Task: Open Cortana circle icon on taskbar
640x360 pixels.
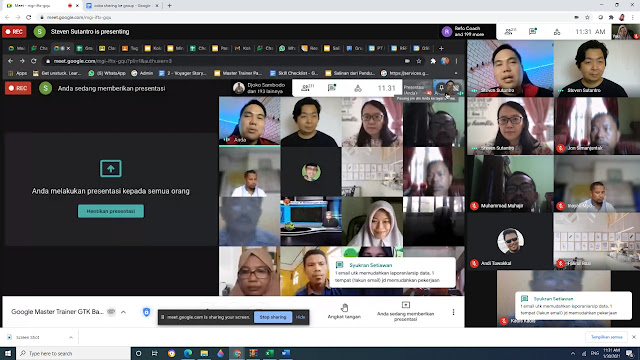Action: pyautogui.click(x=138, y=353)
